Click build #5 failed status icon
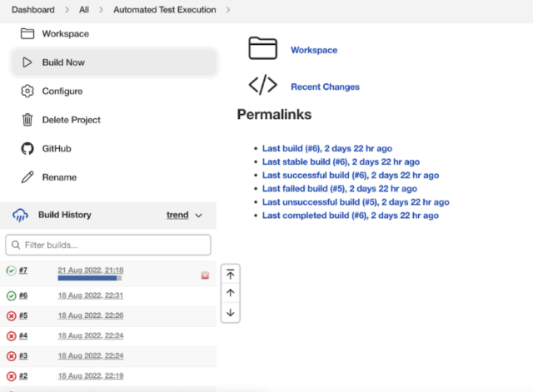This screenshot has height=392, width=533. click(x=11, y=315)
